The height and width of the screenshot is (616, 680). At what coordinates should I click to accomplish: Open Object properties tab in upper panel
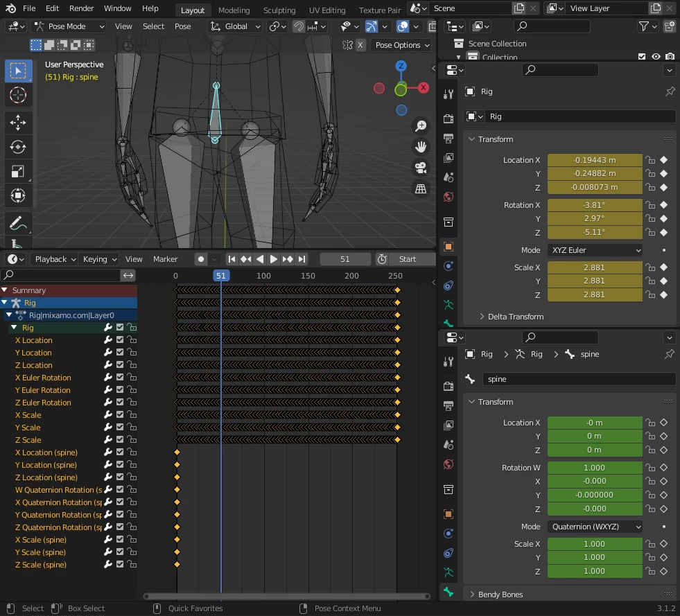click(x=448, y=247)
